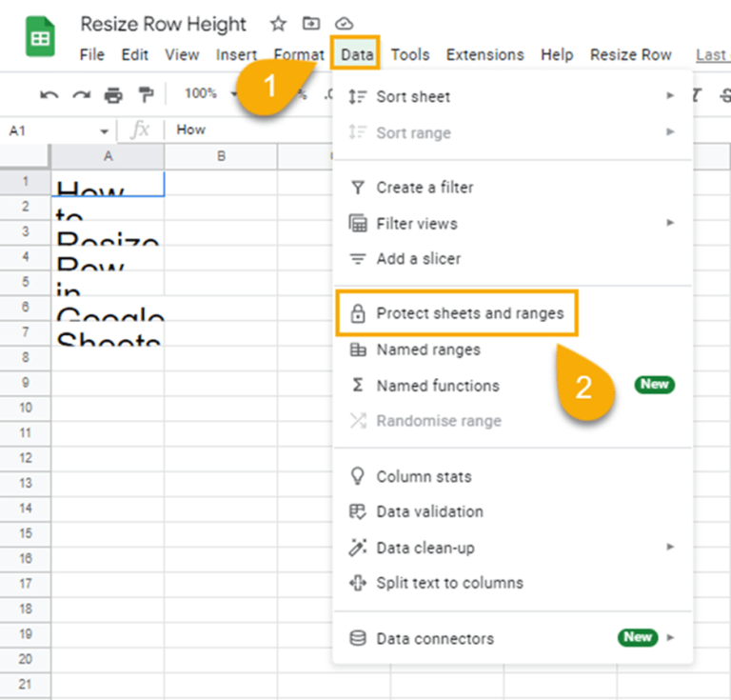Check the cloud save status icon

(344, 23)
